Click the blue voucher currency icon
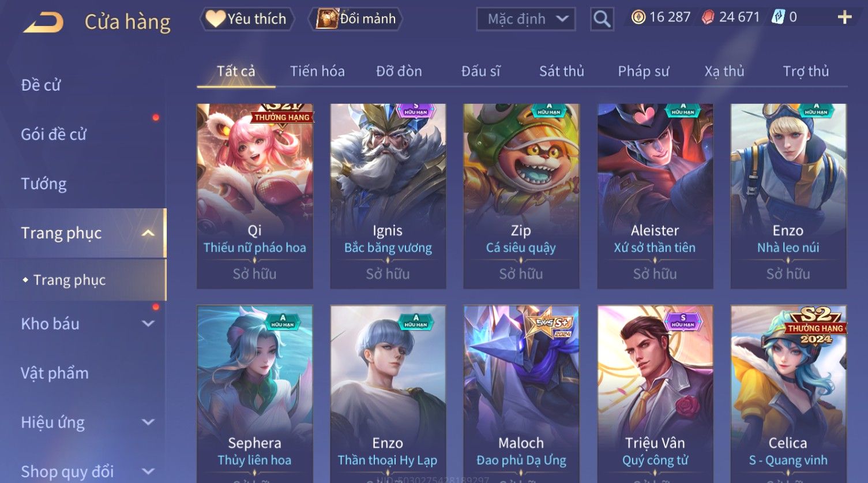Screen dimensions: 868x483 tap(778, 17)
